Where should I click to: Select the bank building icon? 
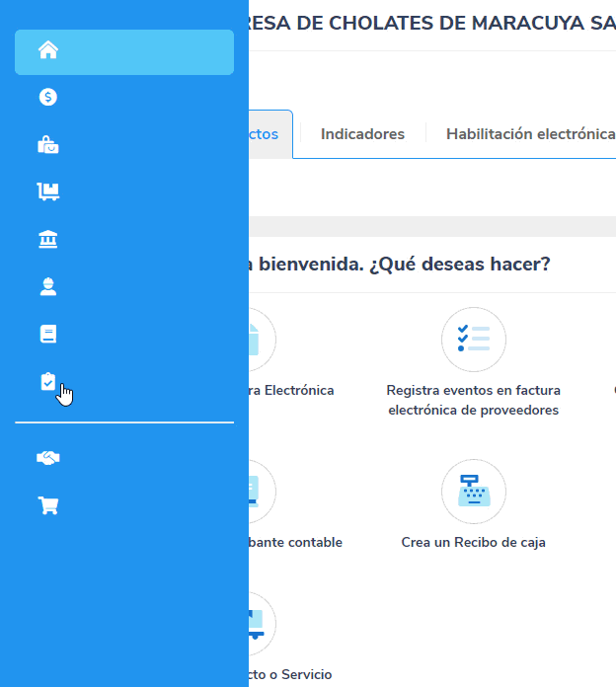point(48,239)
